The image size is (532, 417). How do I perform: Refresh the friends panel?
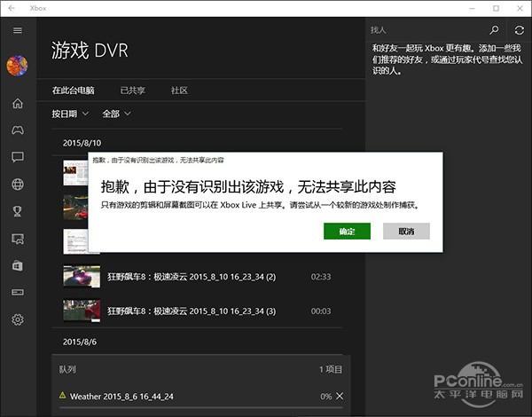(x=519, y=30)
